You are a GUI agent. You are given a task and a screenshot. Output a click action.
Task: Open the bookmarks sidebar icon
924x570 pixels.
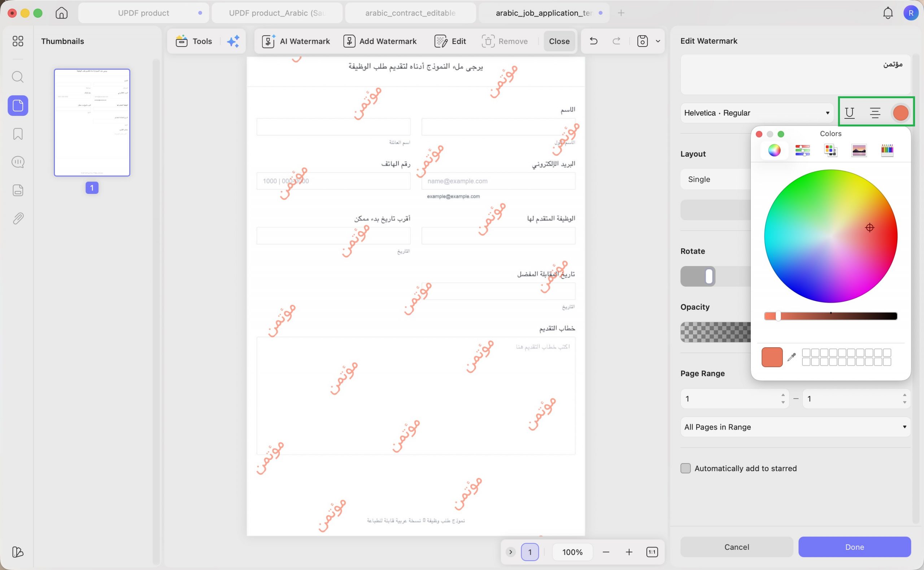coord(18,134)
